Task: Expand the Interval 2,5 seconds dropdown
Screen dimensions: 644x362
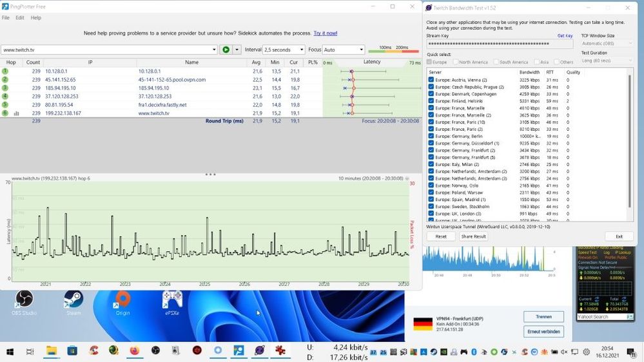Action: (301, 50)
